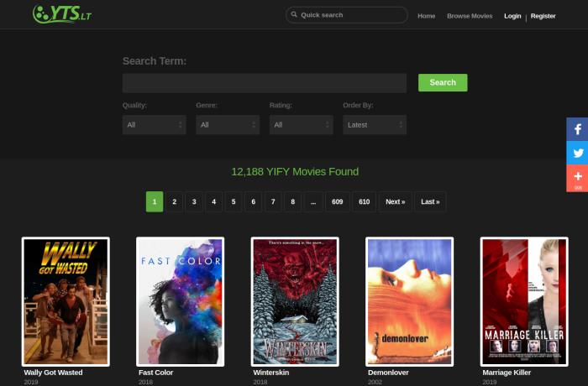The width and height of the screenshot is (588, 386).
Task: Go to results page 7
Action: pos(273,201)
